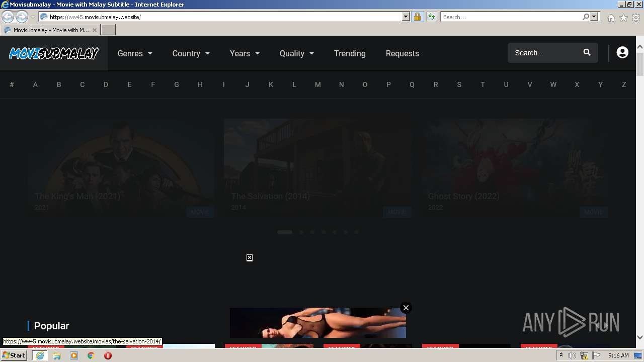Click the volume speaker tray icon
The width and height of the screenshot is (644, 362).
pos(572,355)
